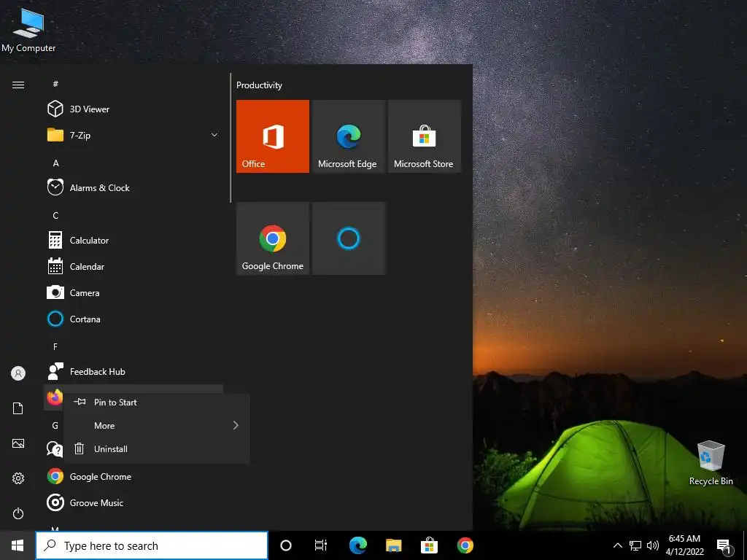The width and height of the screenshot is (747, 560).
Task: Open Cortana from the app list
Action: click(133, 319)
